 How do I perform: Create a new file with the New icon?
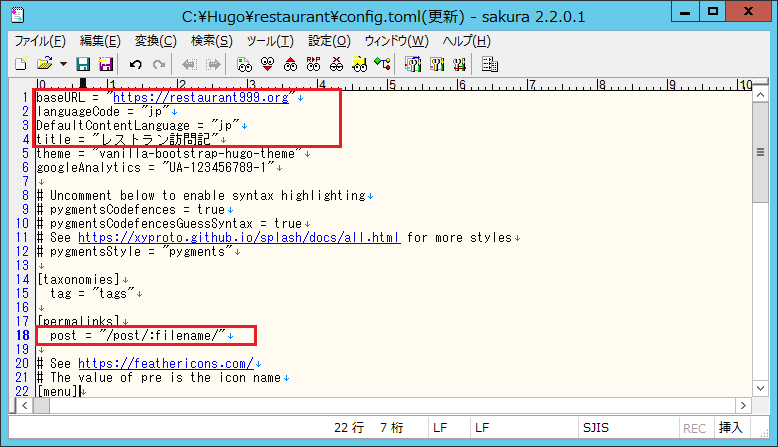pyautogui.click(x=21, y=64)
